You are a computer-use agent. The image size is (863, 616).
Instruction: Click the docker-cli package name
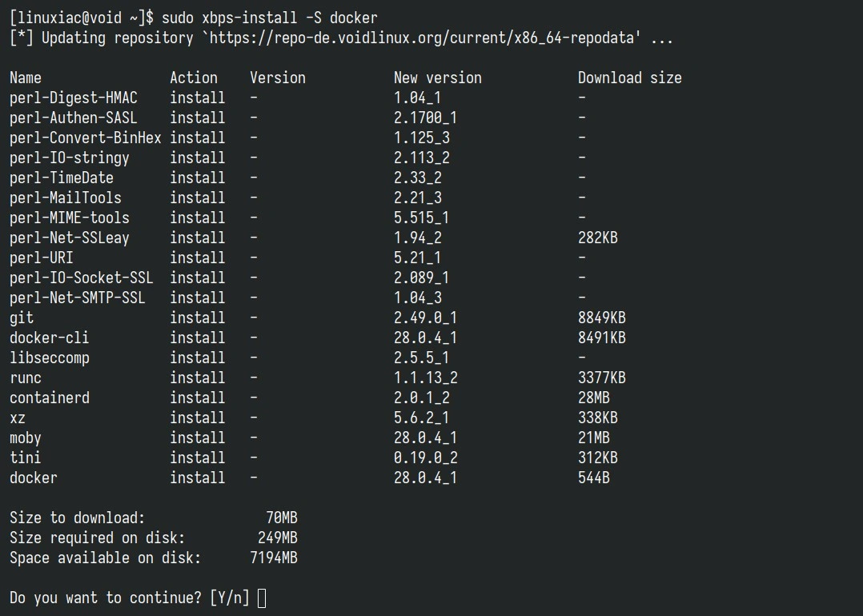49,338
